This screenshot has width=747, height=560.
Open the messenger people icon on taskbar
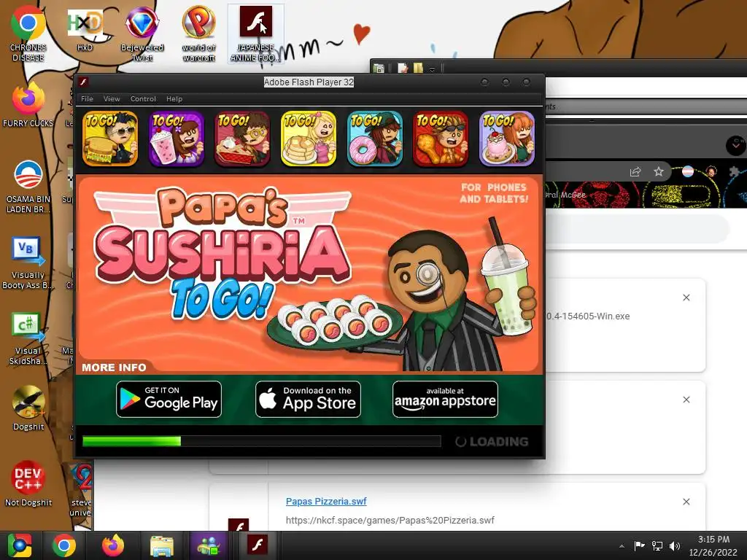tap(208, 545)
